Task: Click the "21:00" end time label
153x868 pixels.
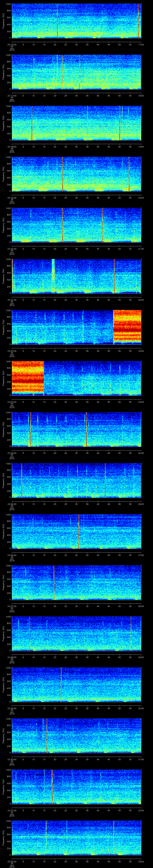Action: point(141,249)
